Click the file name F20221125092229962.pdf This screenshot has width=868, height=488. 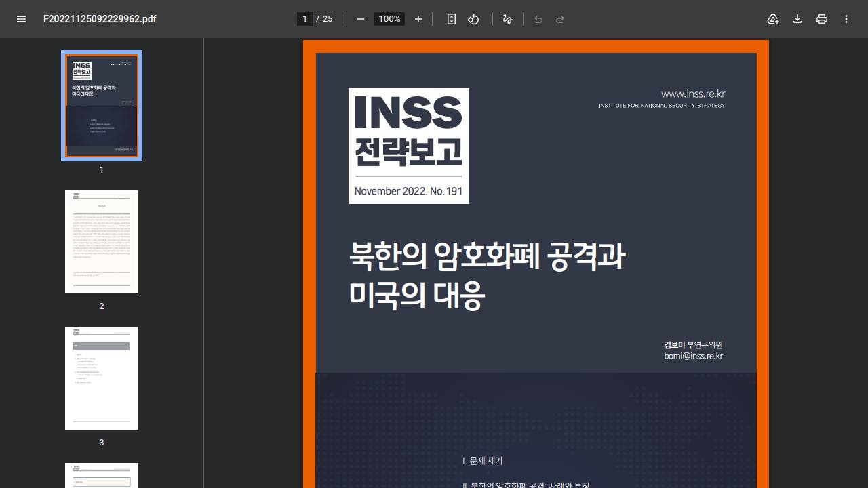pyautogui.click(x=100, y=19)
